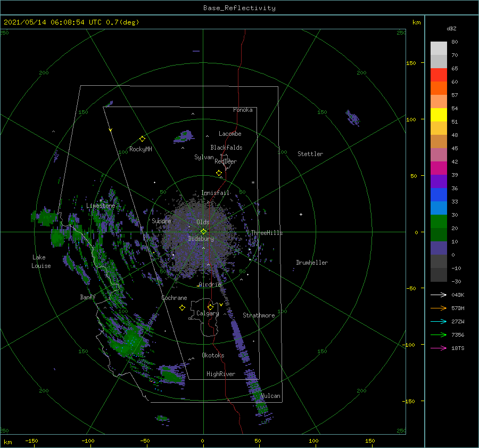Select the radar site marker between Olds and Didsbury
This screenshot has width=479, height=448.
click(203, 232)
